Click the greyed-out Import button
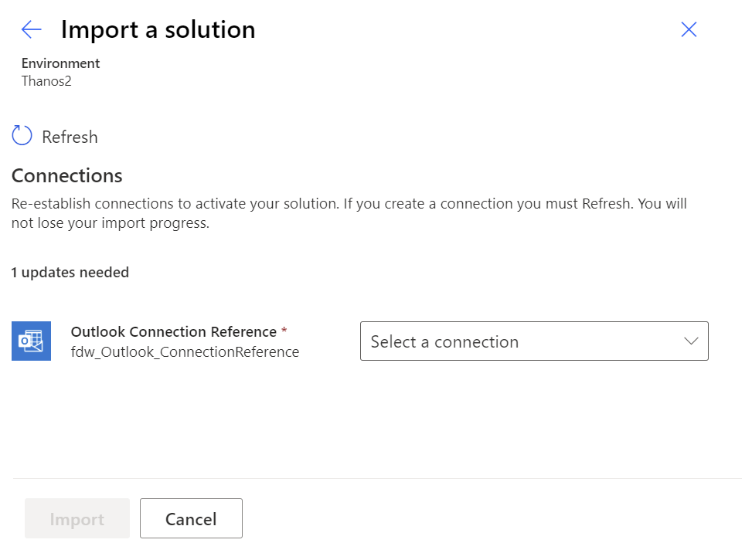Viewport: 752px width, 560px height. pos(77,519)
